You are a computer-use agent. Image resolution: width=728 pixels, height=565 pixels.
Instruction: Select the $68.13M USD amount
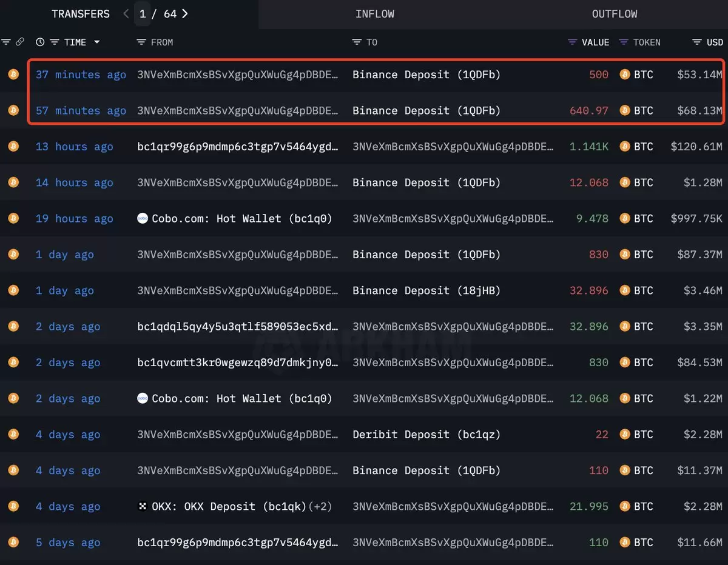coord(700,110)
